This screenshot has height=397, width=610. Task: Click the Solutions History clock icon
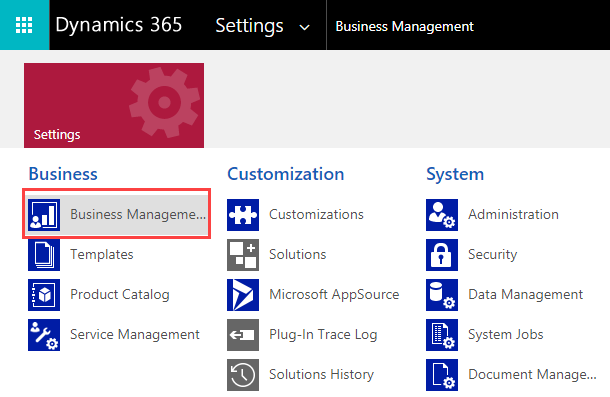coord(243,375)
